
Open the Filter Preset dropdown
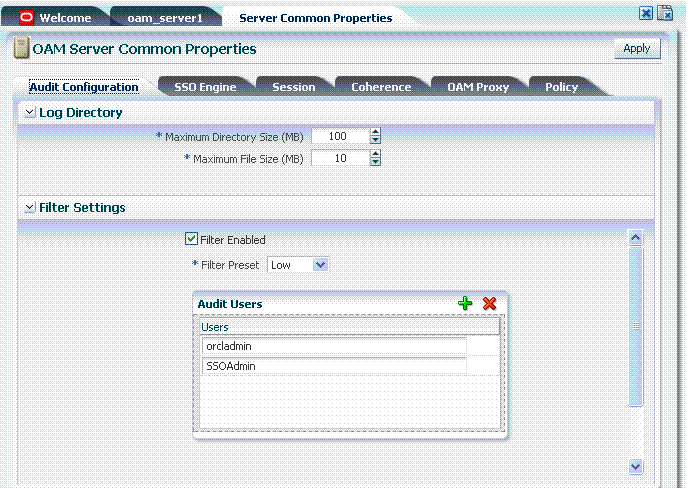[x=320, y=265]
